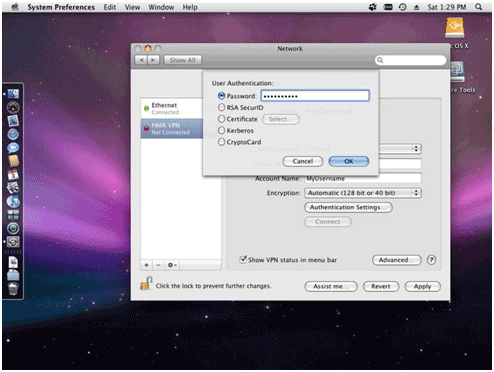
Task: Click the Revert button
Action: (381, 286)
